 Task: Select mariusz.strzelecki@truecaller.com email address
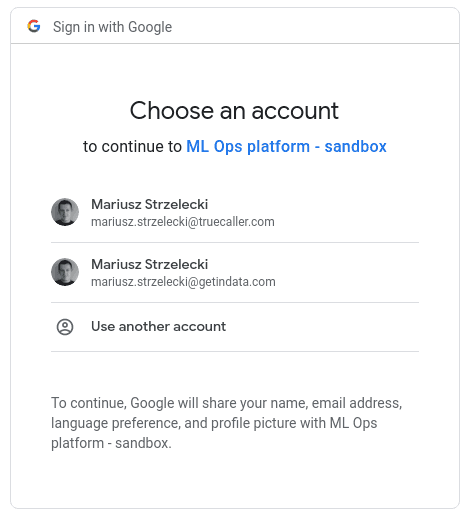[183, 222]
